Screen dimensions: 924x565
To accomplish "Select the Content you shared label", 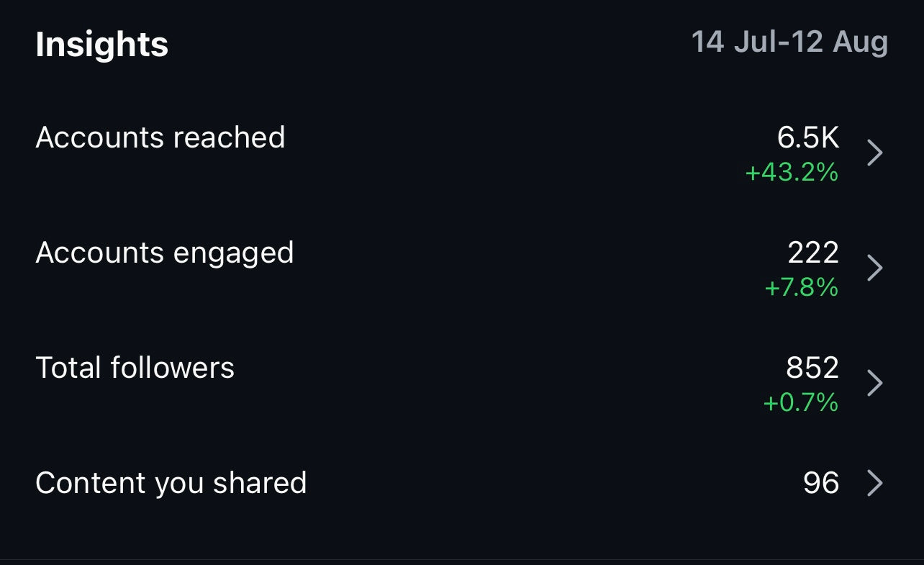I will pyautogui.click(x=171, y=483).
